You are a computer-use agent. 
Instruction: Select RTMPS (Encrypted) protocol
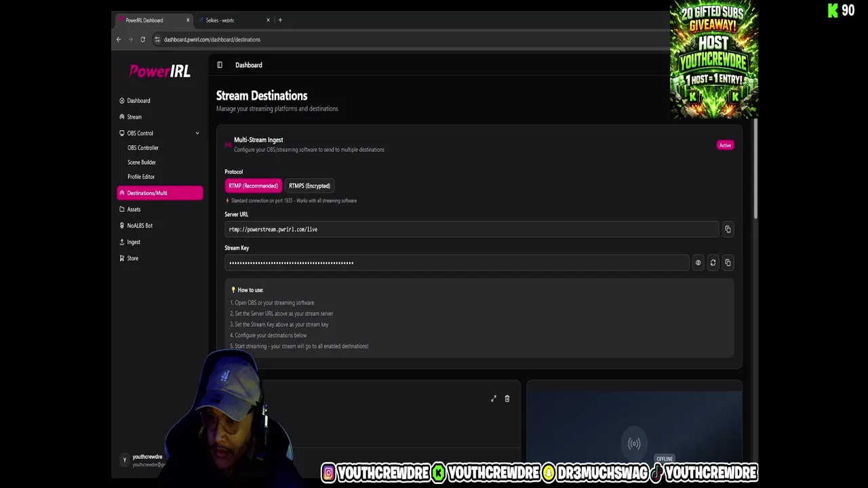pyautogui.click(x=309, y=186)
